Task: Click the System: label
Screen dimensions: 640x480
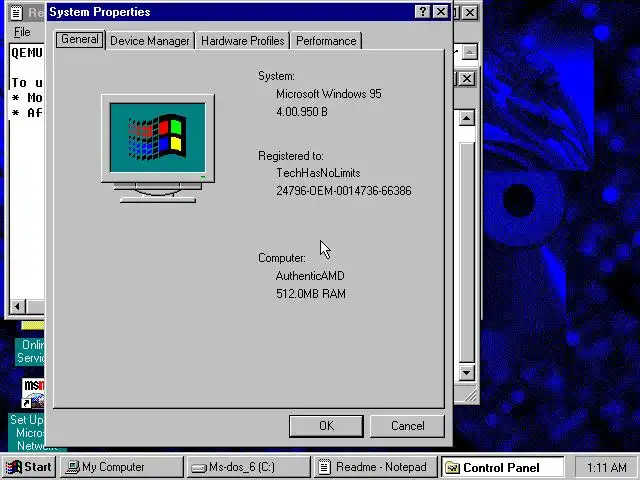Action: click(x=276, y=76)
